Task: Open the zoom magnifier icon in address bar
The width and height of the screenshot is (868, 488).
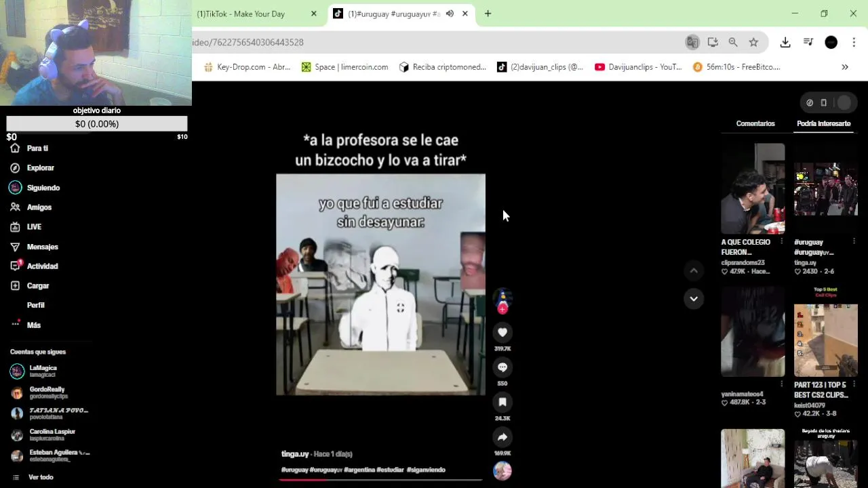Action: 733,42
